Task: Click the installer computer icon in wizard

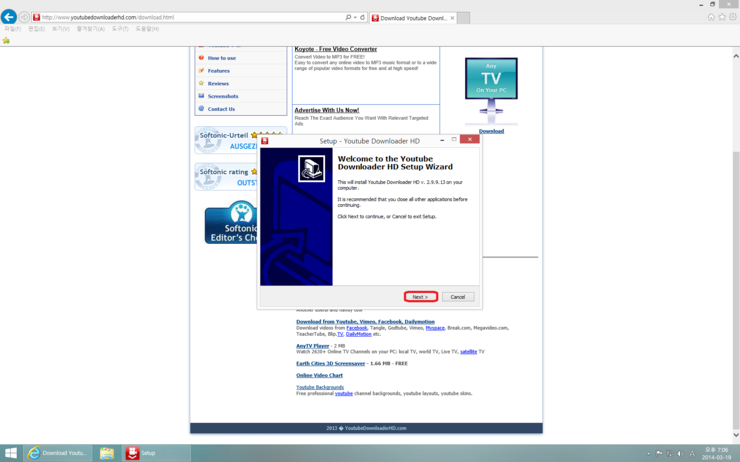Action: coord(311,168)
